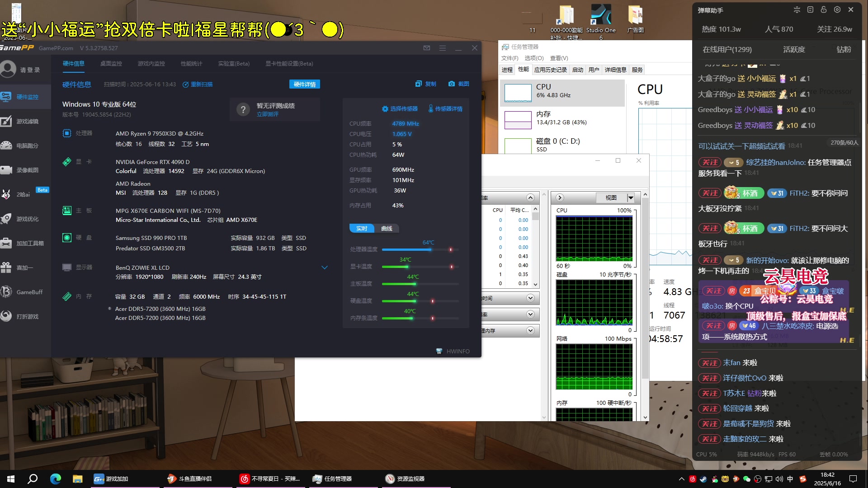Click the filter lines icon in 弹幕助手 header
This screenshot has width=868, height=488.
pos(797,9)
